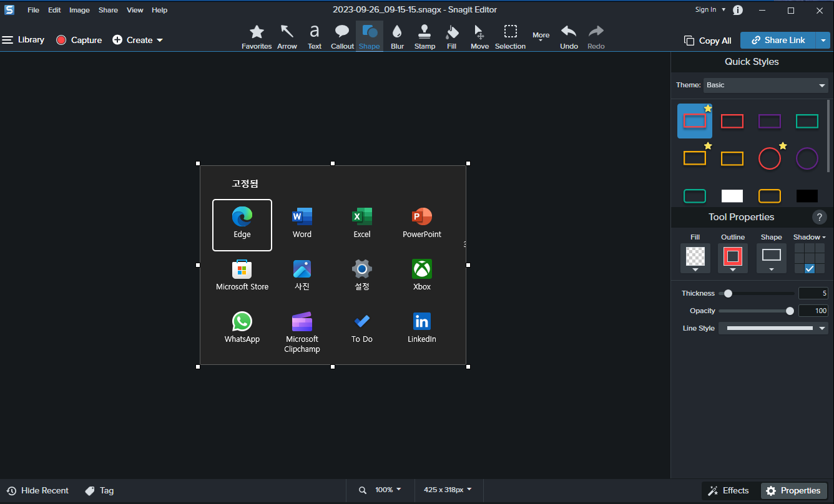Choose the teal rectangle quick style
Screen dimensions: 834x504
(x=807, y=121)
